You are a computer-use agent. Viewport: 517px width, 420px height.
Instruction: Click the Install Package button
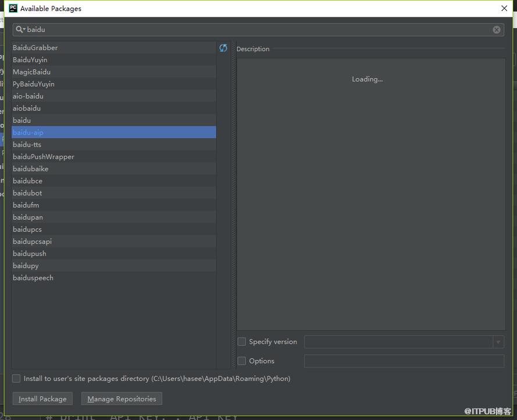[42, 399]
